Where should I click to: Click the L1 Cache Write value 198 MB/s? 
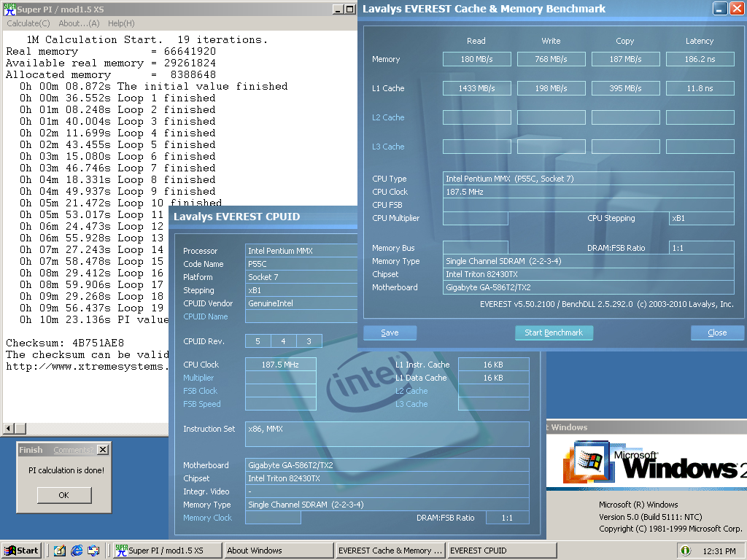coord(551,88)
